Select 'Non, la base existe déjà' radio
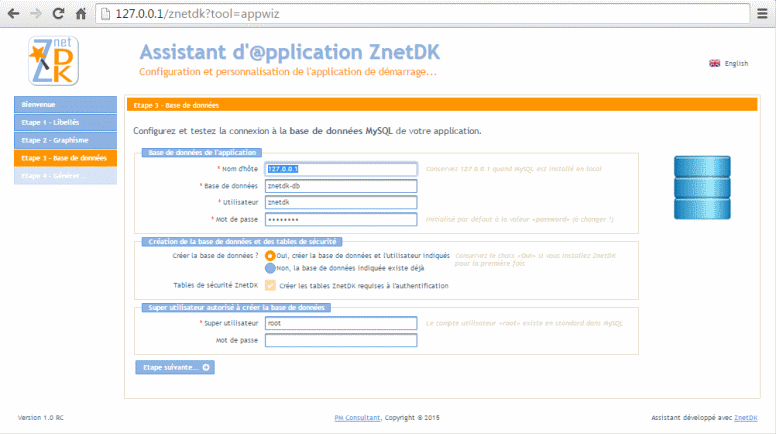Screen dimensions: 776x434 click(270, 268)
